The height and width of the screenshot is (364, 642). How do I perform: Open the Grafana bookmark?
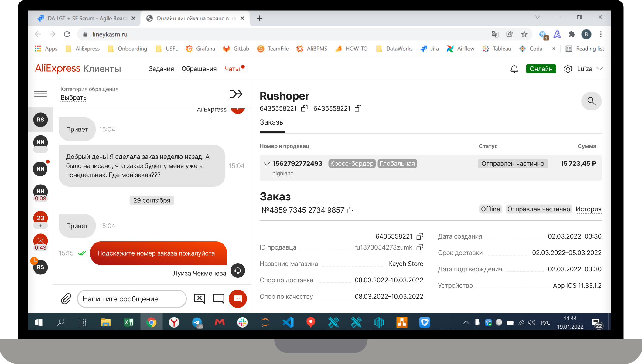click(x=200, y=49)
